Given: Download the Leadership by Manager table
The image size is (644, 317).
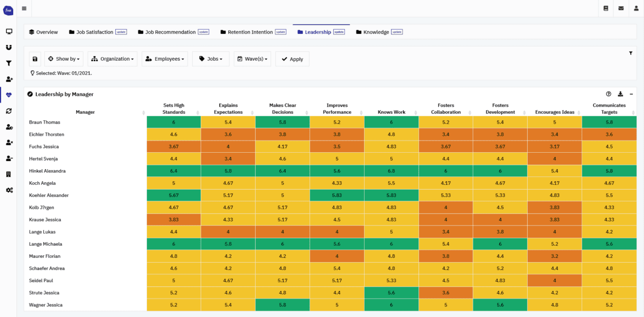Looking at the screenshot, I should coord(620,94).
